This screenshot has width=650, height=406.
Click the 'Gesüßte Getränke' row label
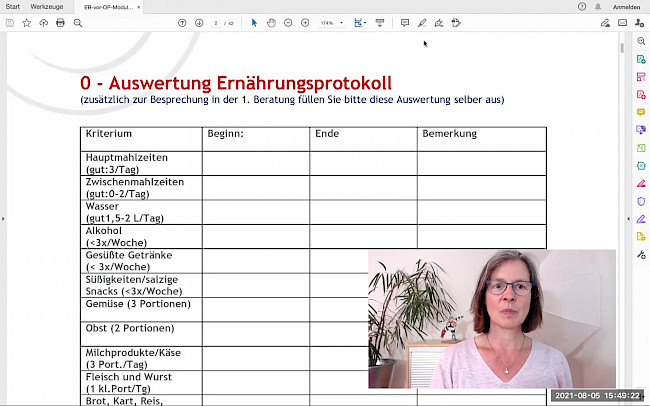click(129, 255)
